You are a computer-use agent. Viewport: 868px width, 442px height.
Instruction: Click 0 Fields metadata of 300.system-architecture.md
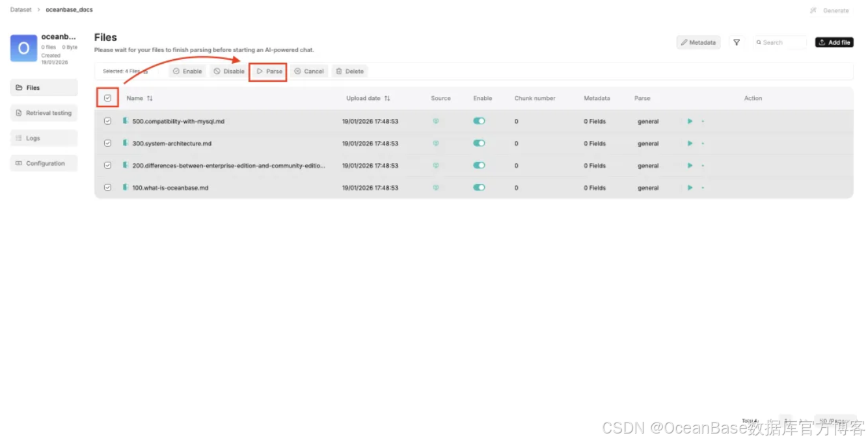tap(595, 144)
